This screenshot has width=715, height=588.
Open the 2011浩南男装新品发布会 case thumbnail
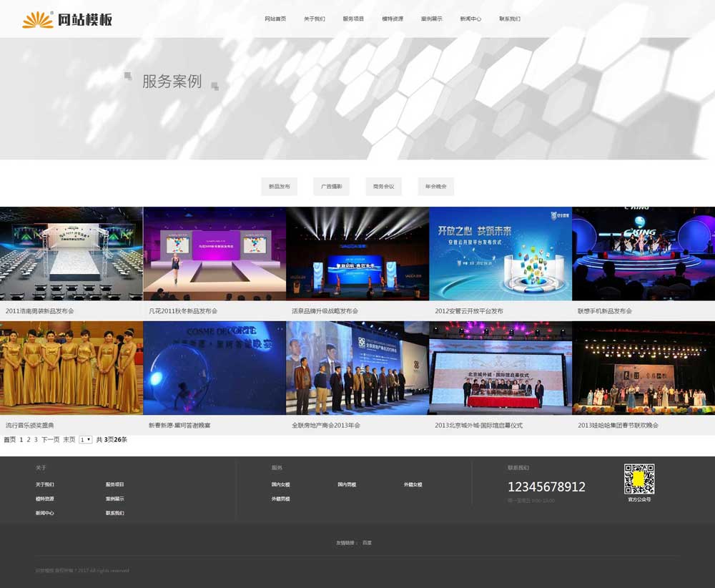pos(71,253)
